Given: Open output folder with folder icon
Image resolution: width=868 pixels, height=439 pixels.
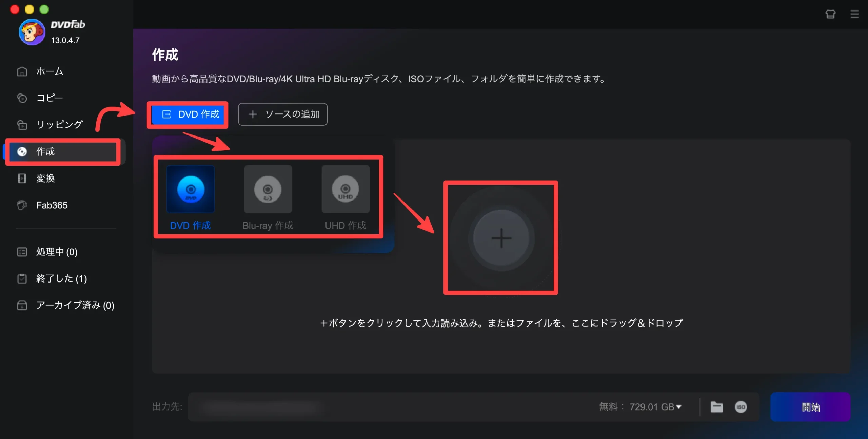Looking at the screenshot, I should point(716,407).
